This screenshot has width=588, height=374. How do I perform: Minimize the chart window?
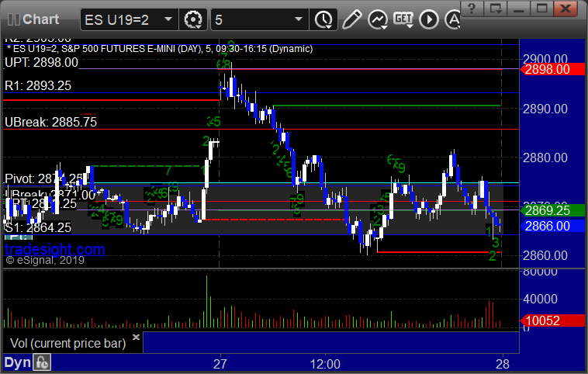pyautogui.click(x=518, y=9)
